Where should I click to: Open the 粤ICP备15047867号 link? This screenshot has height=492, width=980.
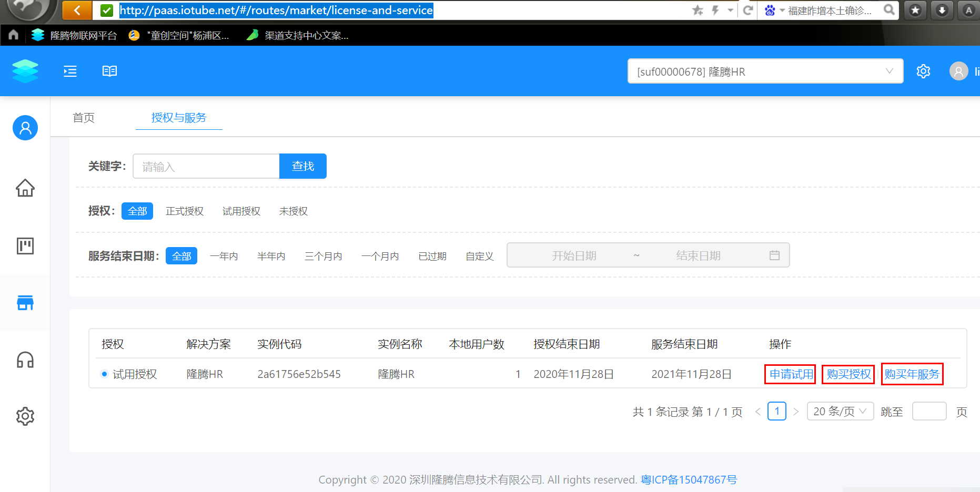tap(689, 479)
